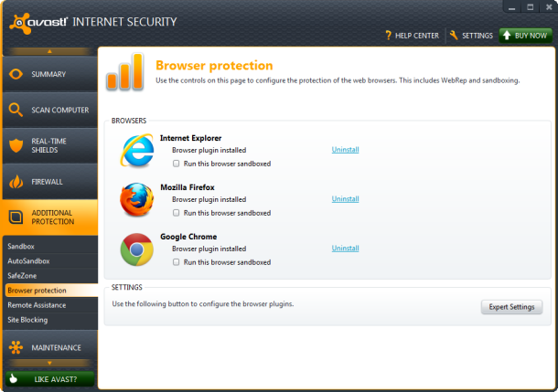Click the Firewall flame icon
The width and height of the screenshot is (558, 392).
pyautogui.click(x=16, y=181)
